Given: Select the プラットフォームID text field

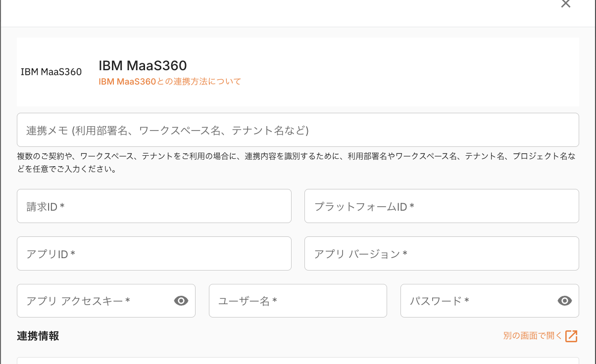Looking at the screenshot, I should 441,206.
